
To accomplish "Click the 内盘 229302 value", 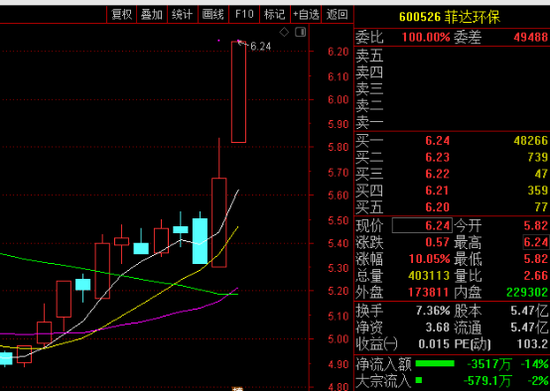I will point(527,292).
